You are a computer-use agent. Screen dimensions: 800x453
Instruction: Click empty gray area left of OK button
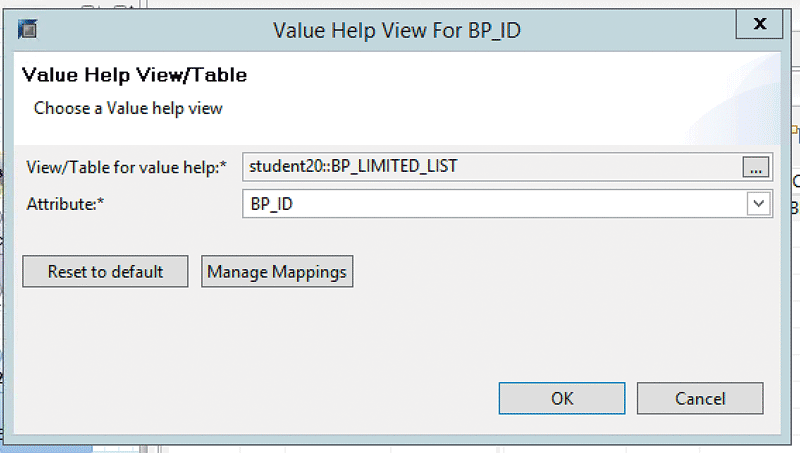point(300,398)
